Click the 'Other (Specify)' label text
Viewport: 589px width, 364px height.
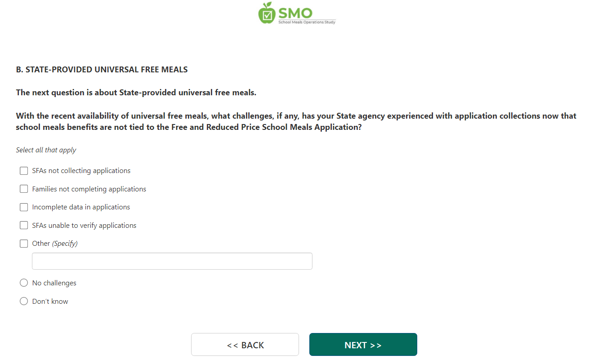pos(55,244)
